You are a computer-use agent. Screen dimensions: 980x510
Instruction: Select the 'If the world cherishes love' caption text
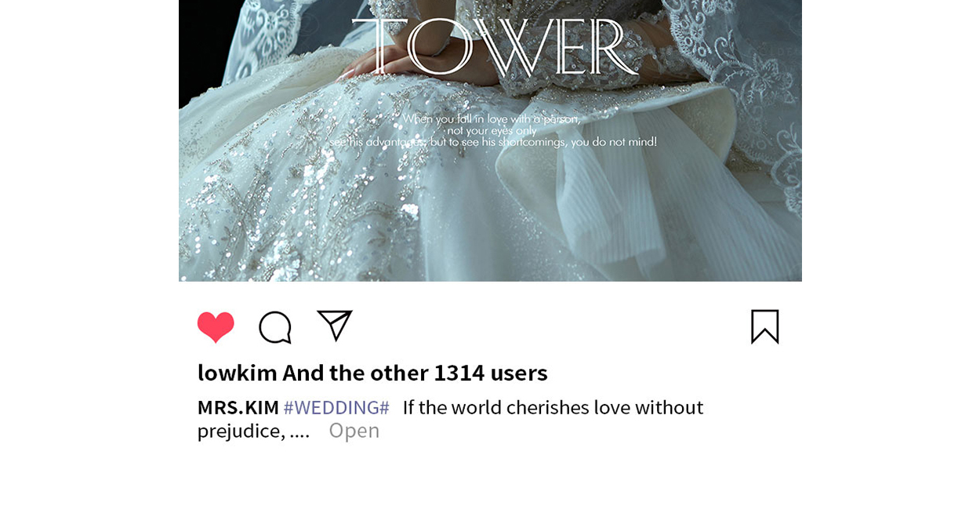click(x=553, y=407)
